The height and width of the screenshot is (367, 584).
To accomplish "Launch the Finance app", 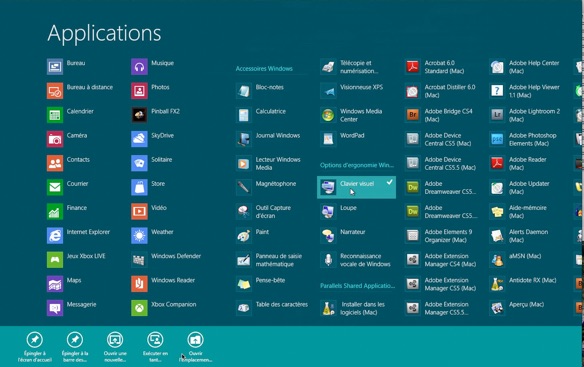I will 67,212.
